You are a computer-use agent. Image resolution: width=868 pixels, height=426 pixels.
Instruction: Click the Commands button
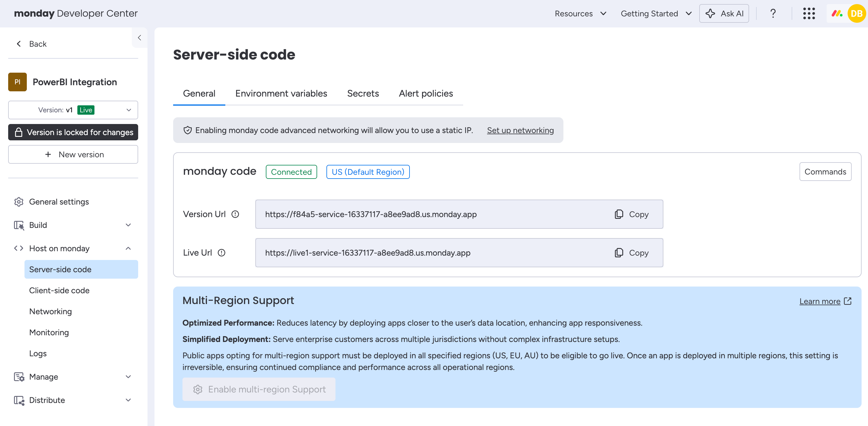point(825,172)
